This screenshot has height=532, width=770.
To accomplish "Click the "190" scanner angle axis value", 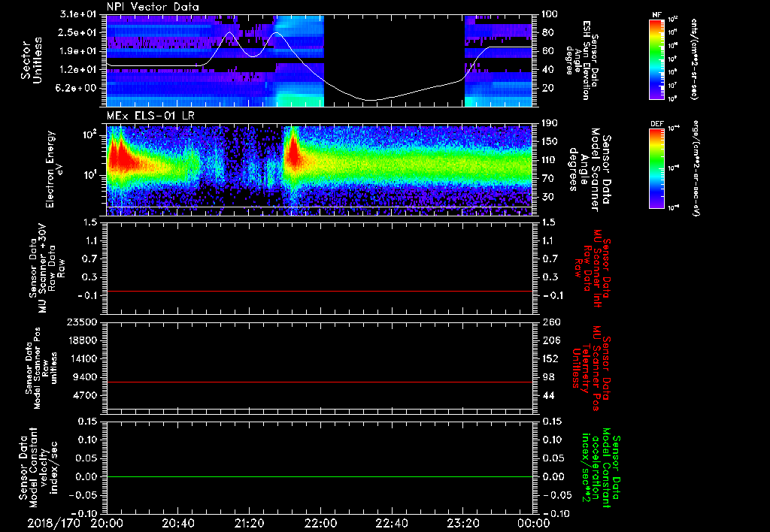I will (550, 123).
